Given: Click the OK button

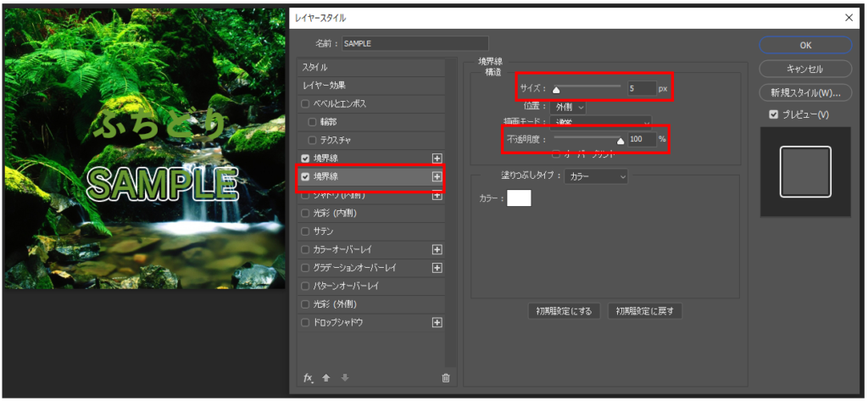Looking at the screenshot, I should (805, 45).
